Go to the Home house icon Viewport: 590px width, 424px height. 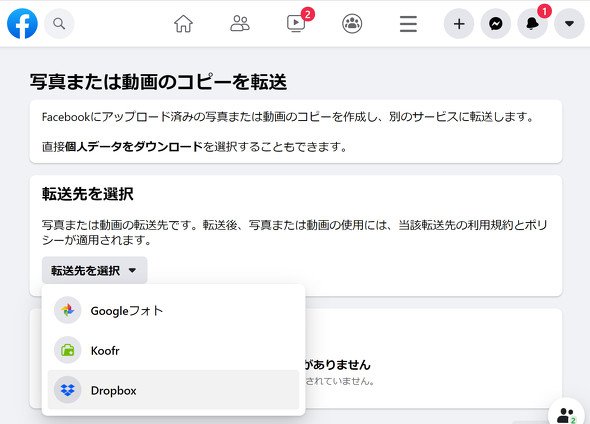pos(183,24)
